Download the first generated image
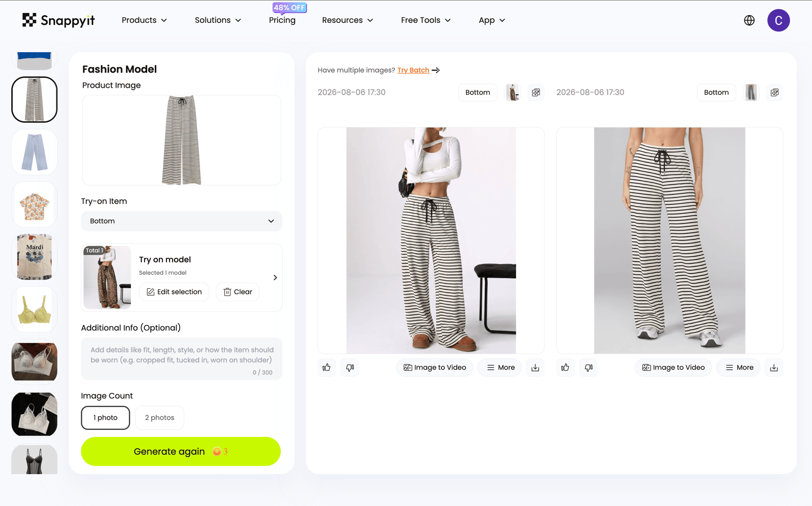 (x=535, y=367)
